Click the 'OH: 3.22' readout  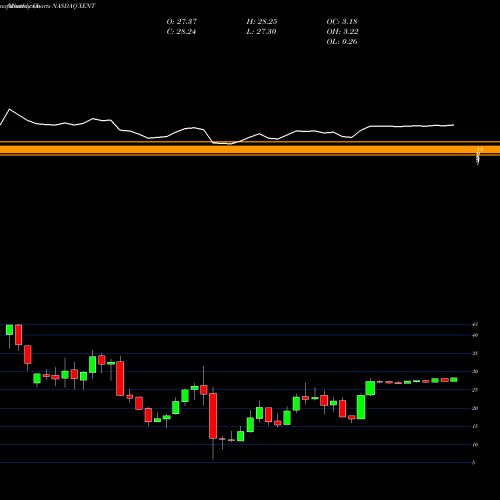coord(342,32)
